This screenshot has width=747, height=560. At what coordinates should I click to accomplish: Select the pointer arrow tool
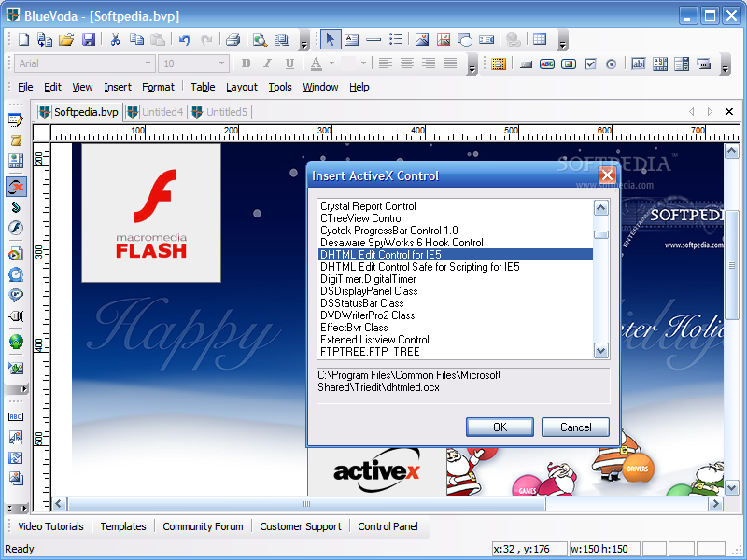330,39
